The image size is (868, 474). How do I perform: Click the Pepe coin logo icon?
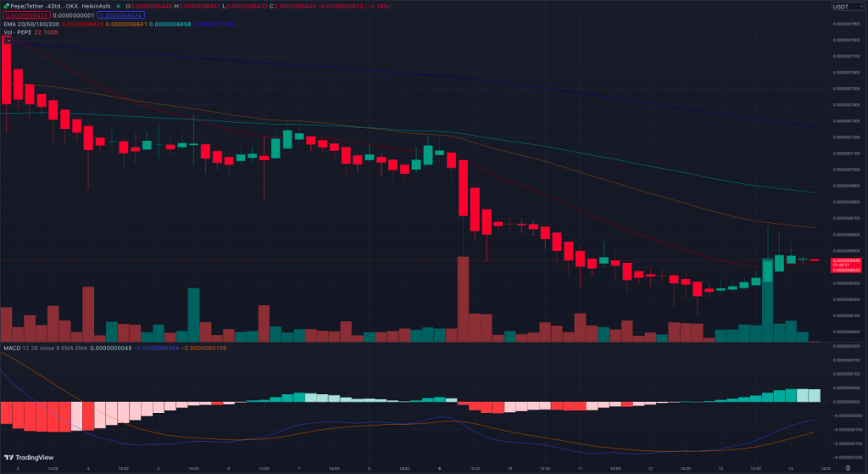pyautogui.click(x=6, y=6)
